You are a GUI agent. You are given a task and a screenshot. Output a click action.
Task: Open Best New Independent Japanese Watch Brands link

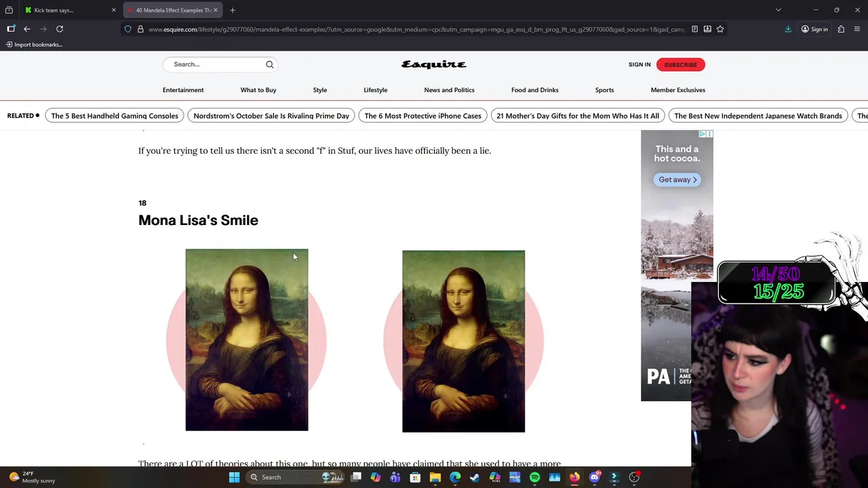[x=758, y=116]
